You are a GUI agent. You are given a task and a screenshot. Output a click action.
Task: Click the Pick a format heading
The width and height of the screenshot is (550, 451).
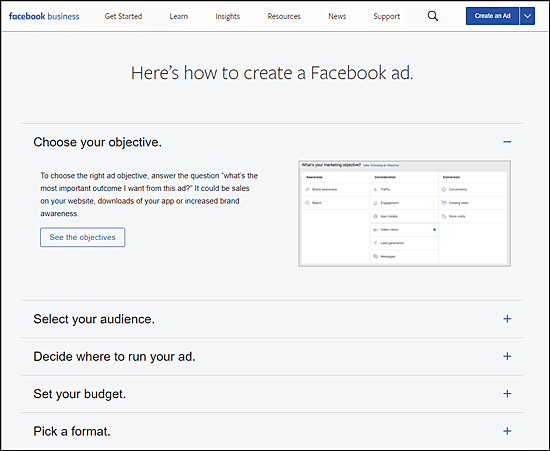pos(72,431)
